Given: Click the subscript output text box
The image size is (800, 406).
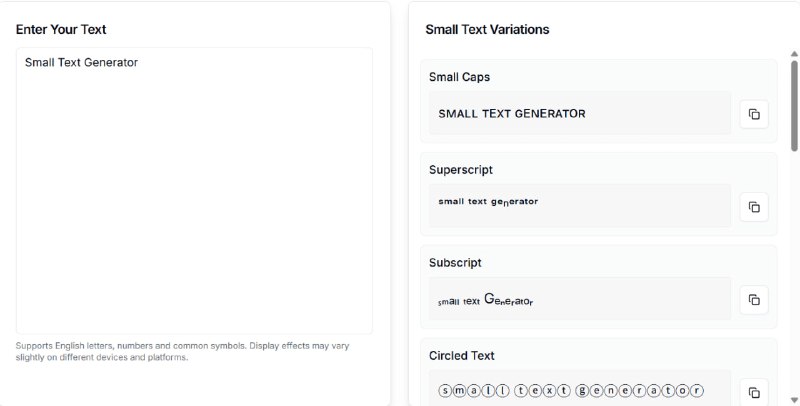Looking at the screenshot, I should [580, 298].
